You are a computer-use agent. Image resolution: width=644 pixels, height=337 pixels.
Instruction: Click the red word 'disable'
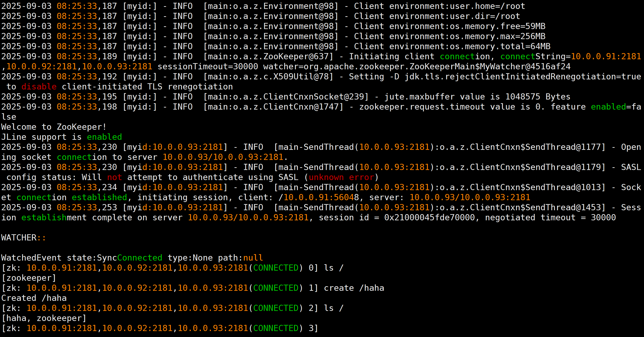point(39,87)
